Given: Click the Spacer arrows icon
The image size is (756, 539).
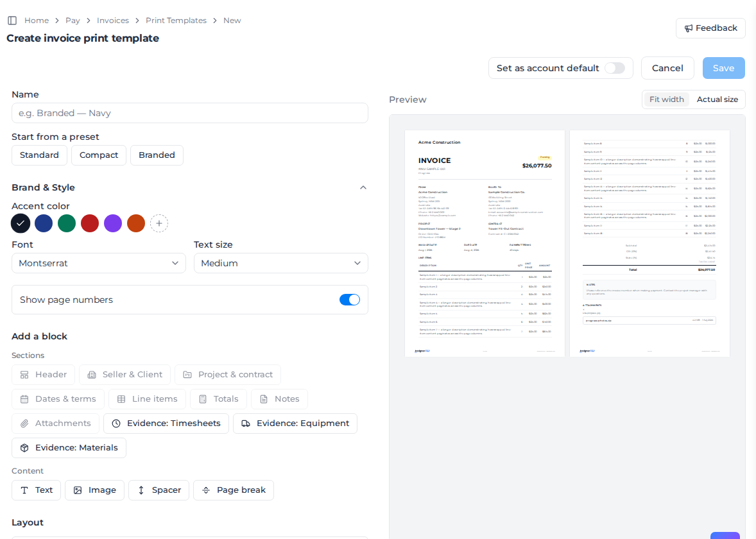Looking at the screenshot, I should click(x=141, y=490).
